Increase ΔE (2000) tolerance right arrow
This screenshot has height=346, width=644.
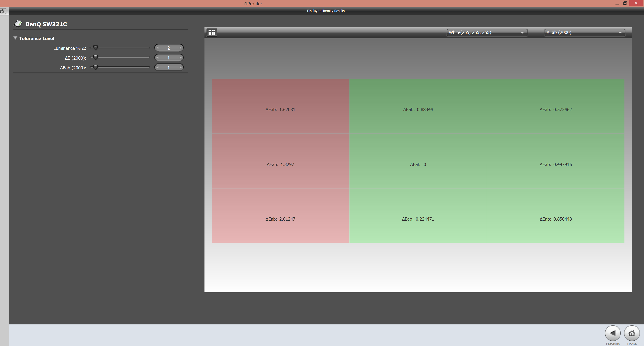coord(180,58)
